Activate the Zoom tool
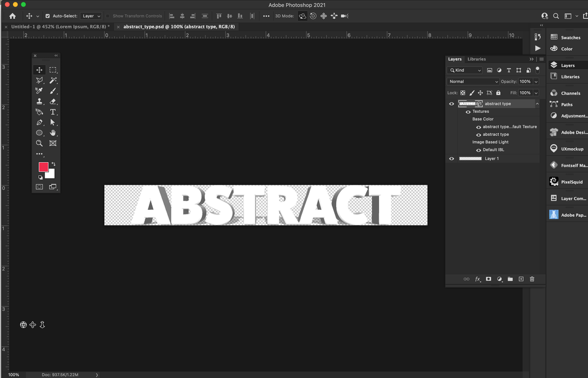This screenshot has height=378, width=588. pyautogui.click(x=39, y=143)
